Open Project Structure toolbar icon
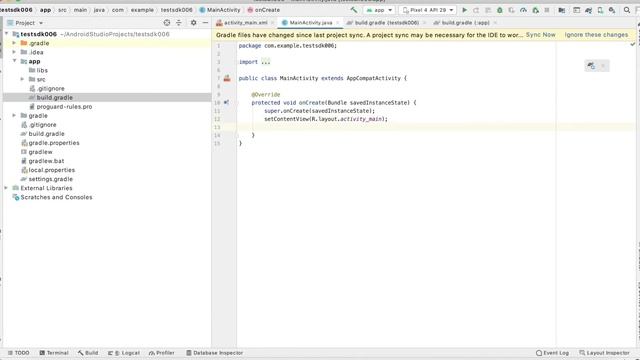 point(562,10)
